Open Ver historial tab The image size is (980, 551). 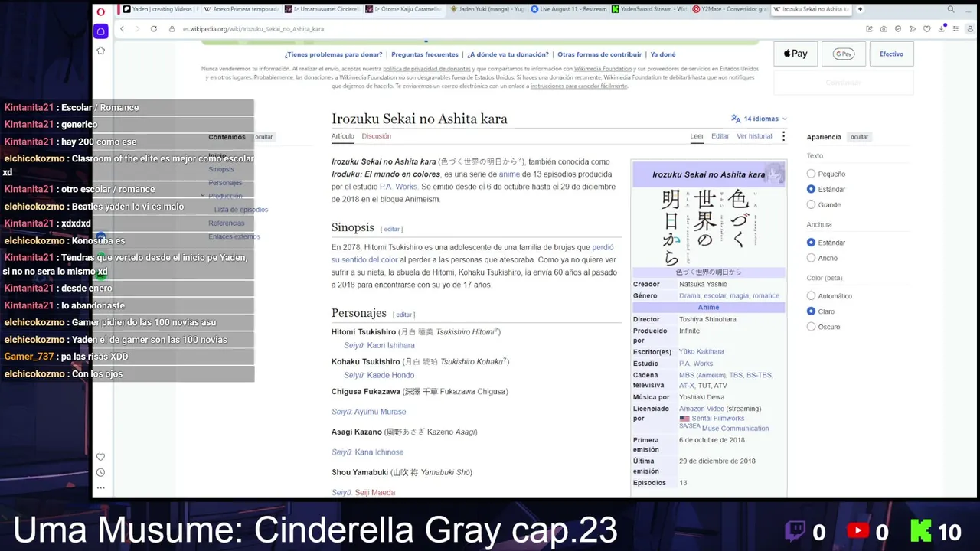pyautogui.click(x=754, y=136)
